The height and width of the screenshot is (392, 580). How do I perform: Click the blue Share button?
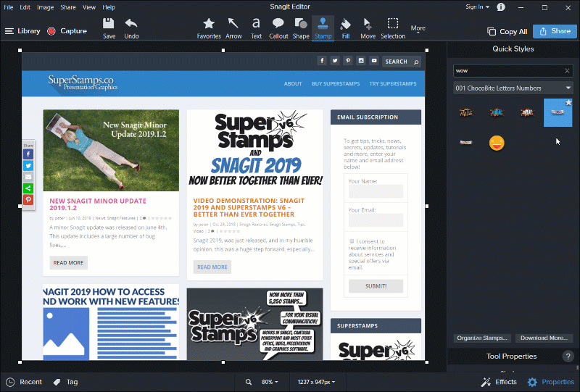click(x=555, y=31)
